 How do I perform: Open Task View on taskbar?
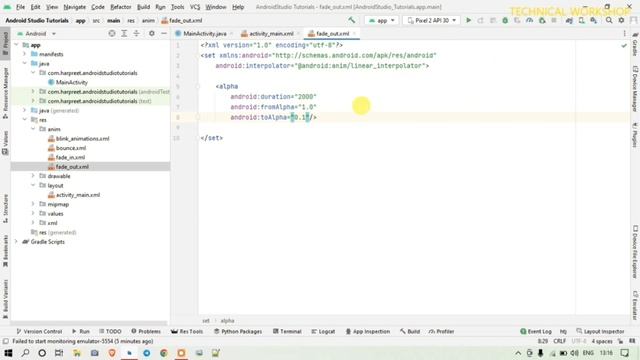[x=59, y=353]
